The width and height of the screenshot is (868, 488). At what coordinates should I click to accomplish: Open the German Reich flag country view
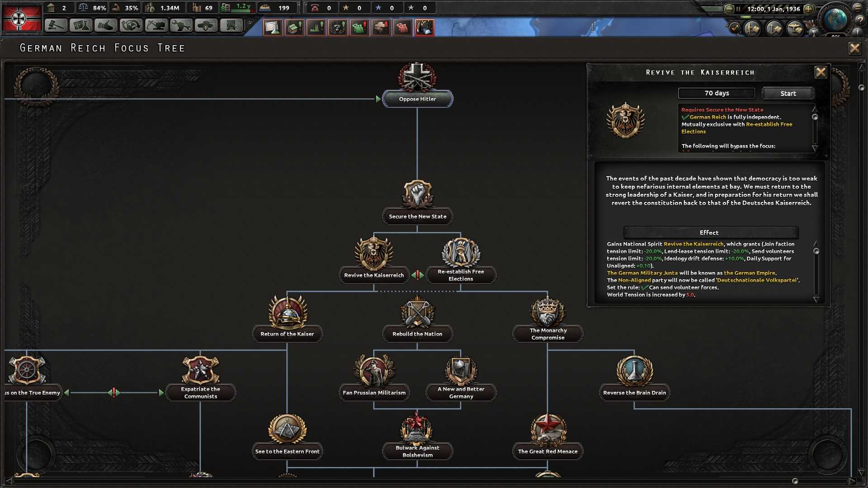[x=22, y=18]
